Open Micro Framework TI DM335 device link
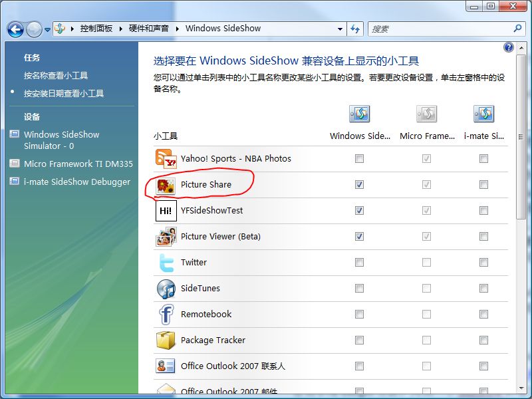 pos(78,164)
